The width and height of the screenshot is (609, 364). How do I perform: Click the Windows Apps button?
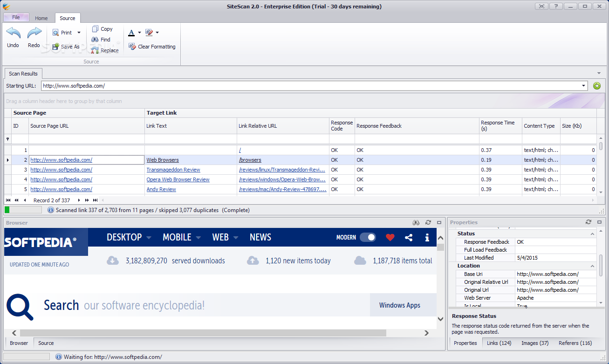tap(403, 305)
